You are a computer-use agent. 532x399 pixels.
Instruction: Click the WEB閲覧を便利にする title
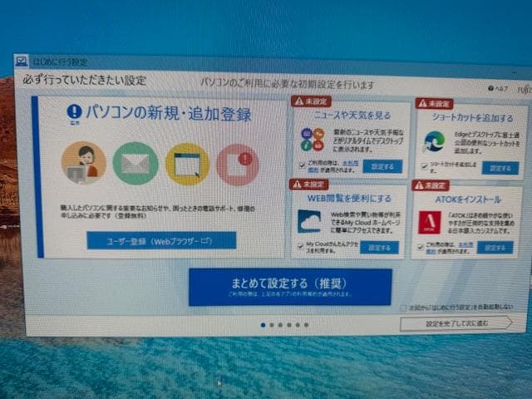pyautogui.click(x=349, y=198)
